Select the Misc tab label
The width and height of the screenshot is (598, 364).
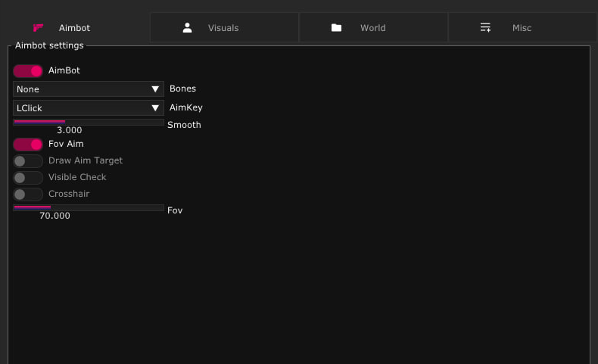[522, 28]
